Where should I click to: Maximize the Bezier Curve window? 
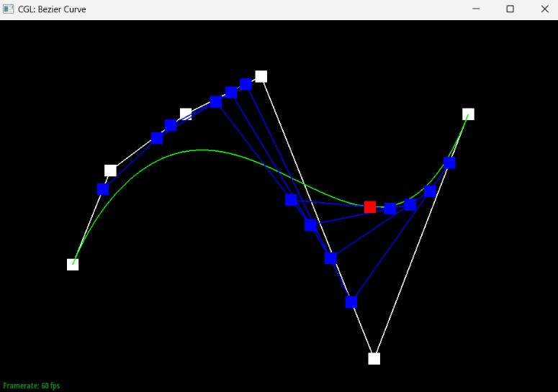point(510,9)
